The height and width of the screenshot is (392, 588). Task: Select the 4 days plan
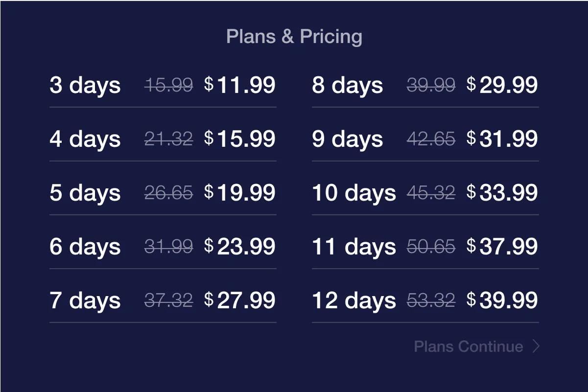coord(163,139)
